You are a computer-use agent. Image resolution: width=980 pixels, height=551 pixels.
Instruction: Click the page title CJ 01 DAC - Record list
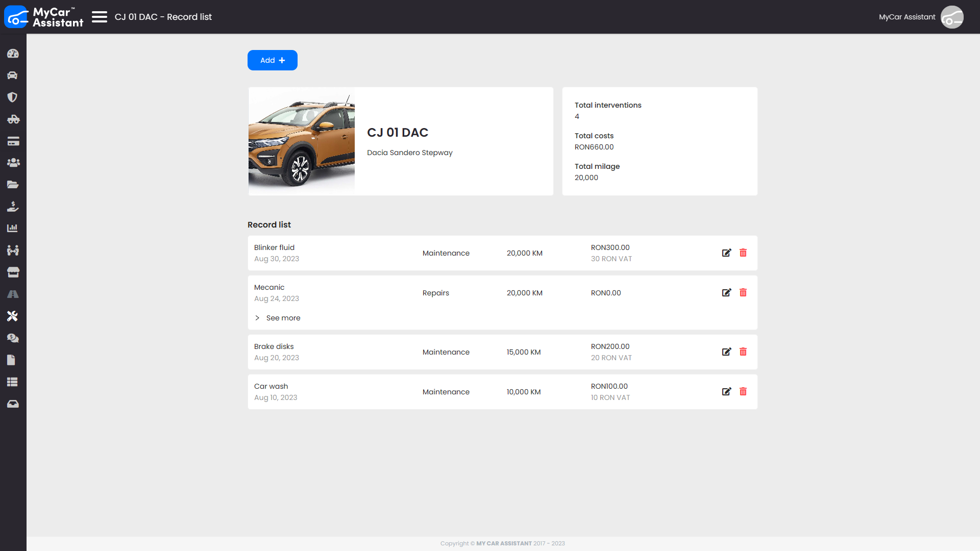click(163, 17)
